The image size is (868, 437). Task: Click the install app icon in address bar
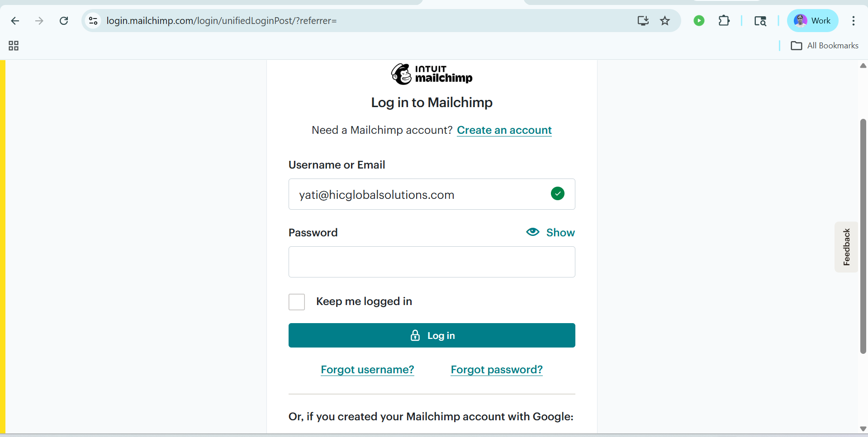click(643, 21)
